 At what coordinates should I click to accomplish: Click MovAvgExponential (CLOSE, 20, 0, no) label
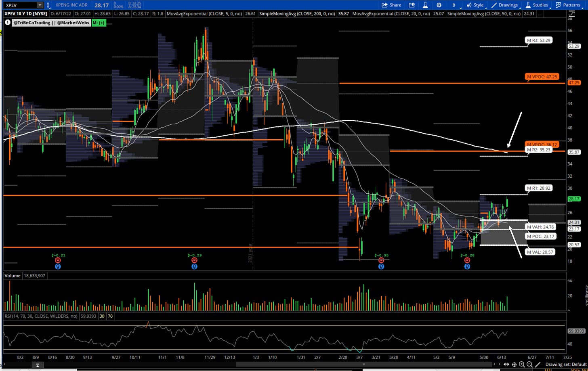point(391,13)
